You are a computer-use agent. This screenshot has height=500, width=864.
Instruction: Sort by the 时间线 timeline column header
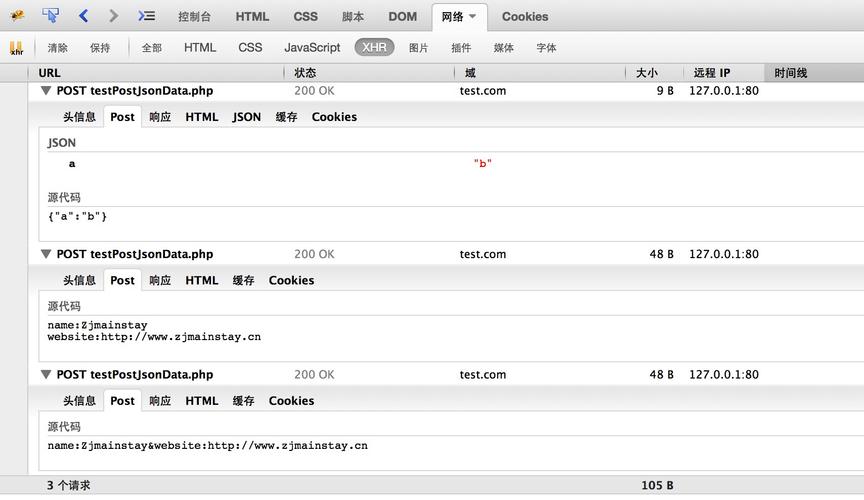[x=814, y=73]
